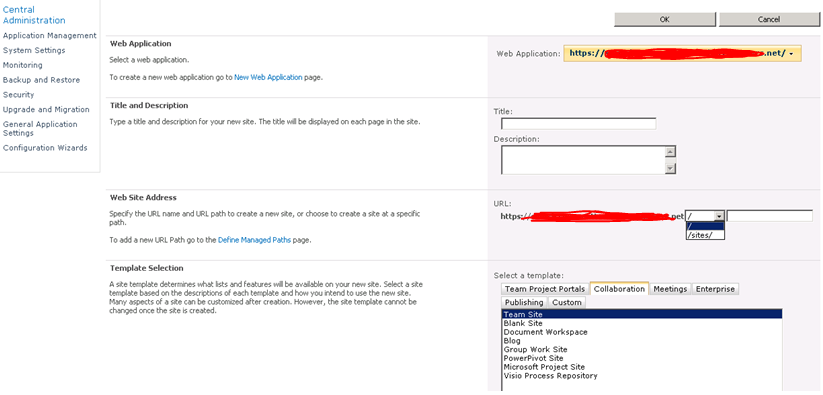Select the Blank Site template
Screen dimensions: 823x395
click(516, 324)
